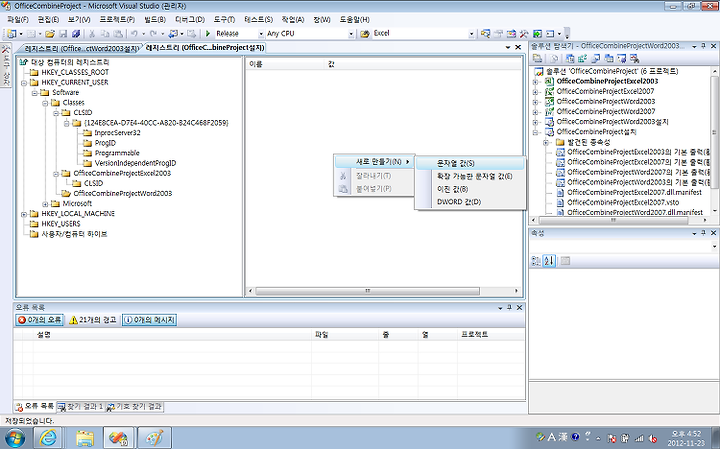This screenshot has width=720, height=449.
Task: Start debugging with the green play icon
Action: pyautogui.click(x=208, y=34)
